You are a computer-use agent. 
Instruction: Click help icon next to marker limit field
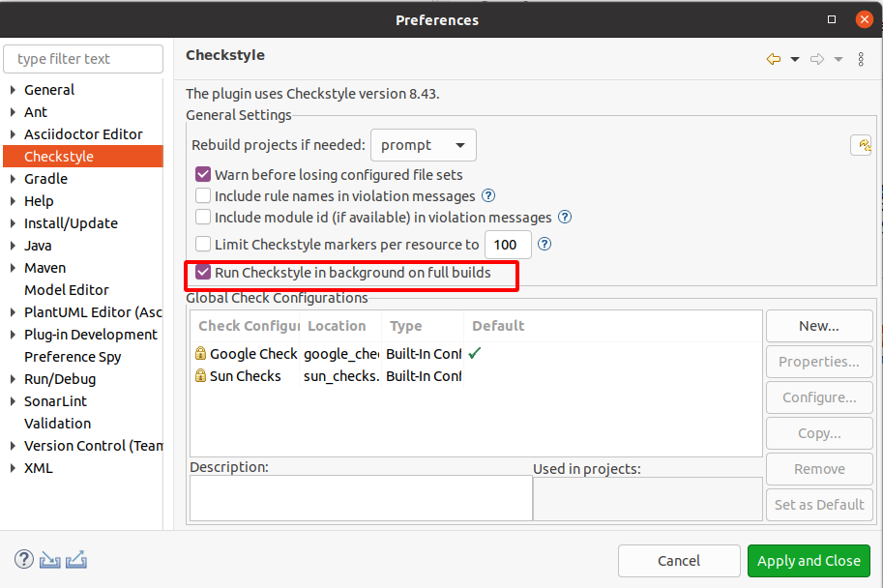pyautogui.click(x=545, y=244)
